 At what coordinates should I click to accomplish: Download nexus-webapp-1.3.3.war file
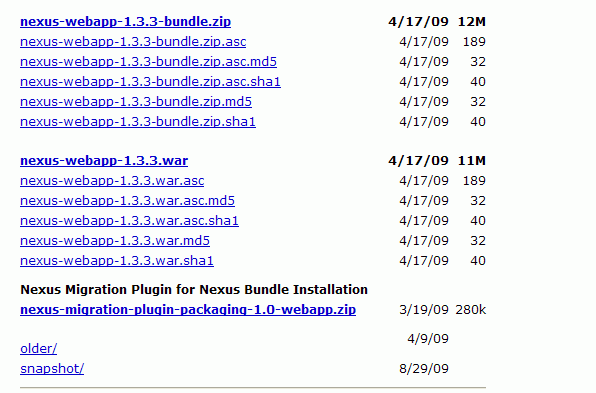click(104, 161)
